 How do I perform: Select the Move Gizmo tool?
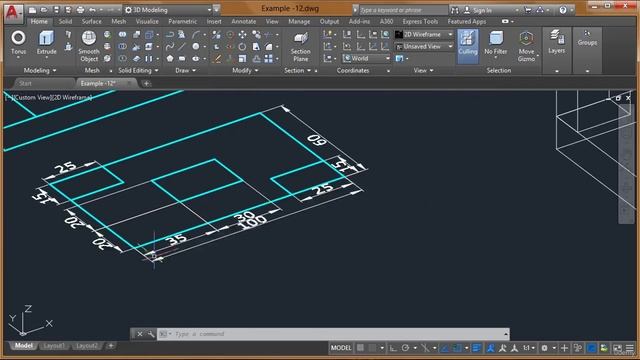point(526,47)
